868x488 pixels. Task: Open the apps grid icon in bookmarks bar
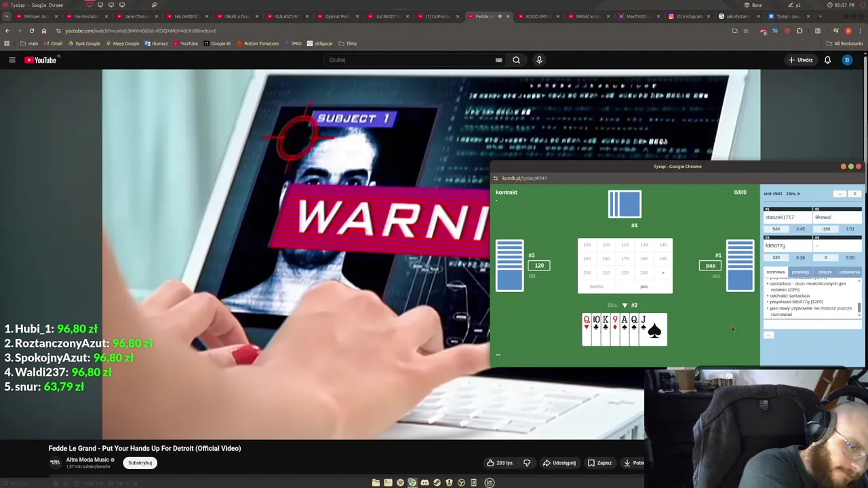tap(7, 43)
